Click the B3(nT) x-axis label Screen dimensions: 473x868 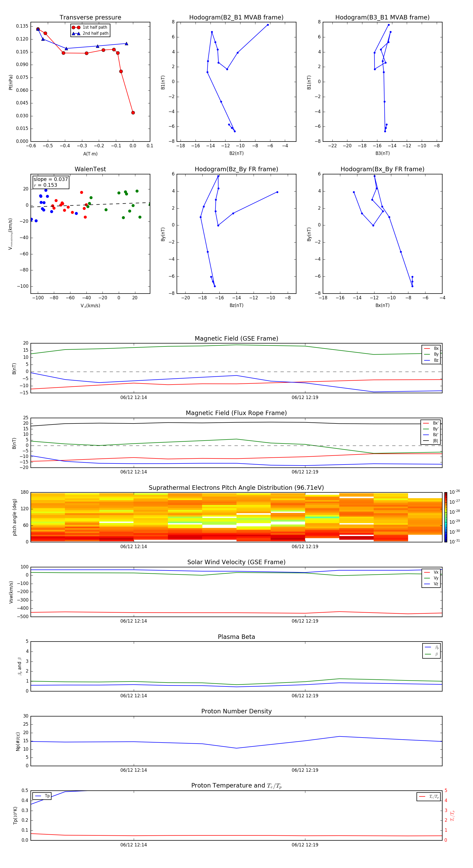pyautogui.click(x=382, y=153)
